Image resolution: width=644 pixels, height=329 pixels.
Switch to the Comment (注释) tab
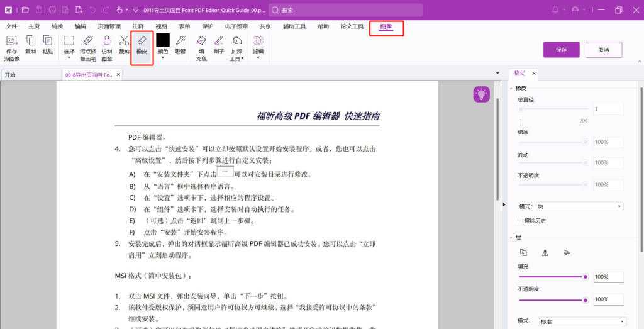click(138, 26)
